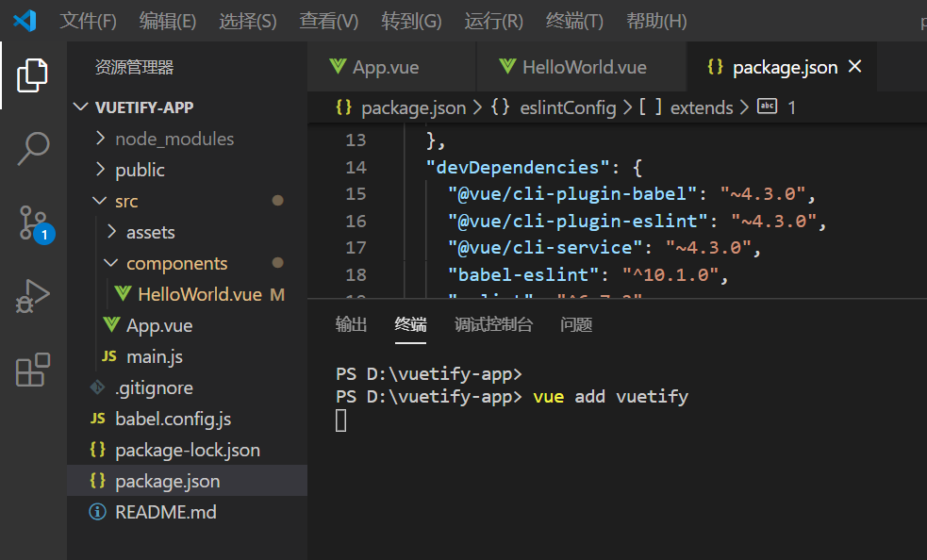The height and width of the screenshot is (560, 927).
Task: Close the package.json editor tab
Action: coord(855,66)
